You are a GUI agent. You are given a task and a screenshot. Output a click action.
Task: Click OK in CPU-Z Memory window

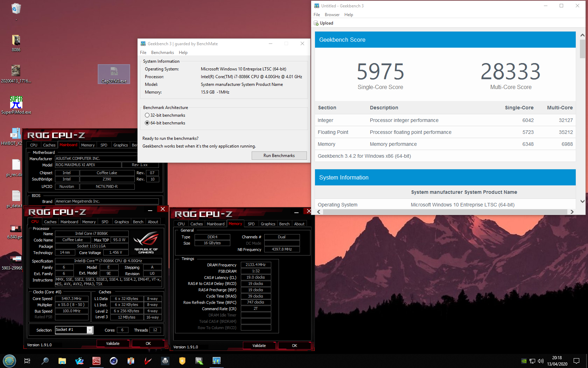[294, 346]
